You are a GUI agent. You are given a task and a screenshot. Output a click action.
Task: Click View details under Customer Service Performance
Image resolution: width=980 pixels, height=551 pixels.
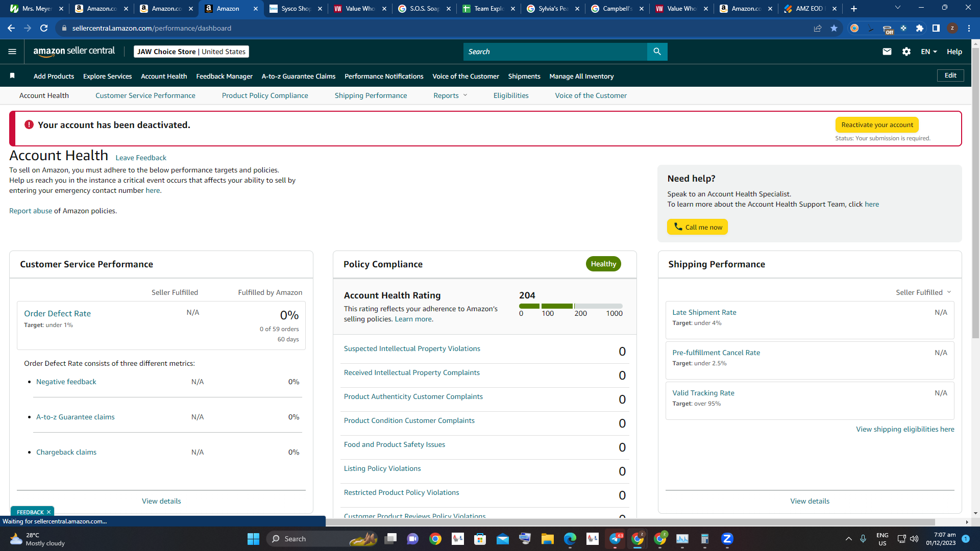pos(161,501)
